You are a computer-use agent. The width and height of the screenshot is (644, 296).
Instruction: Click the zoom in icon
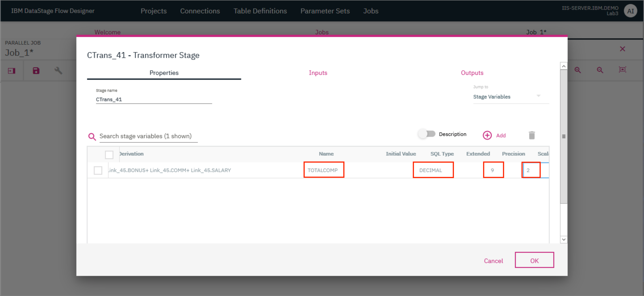(x=578, y=70)
